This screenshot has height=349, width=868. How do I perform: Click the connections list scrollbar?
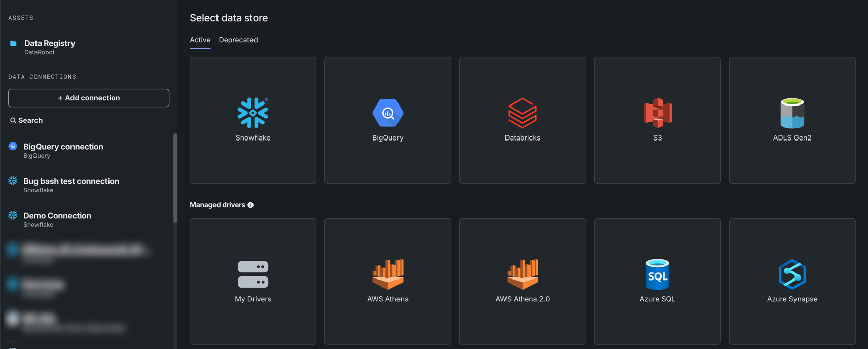click(175, 178)
